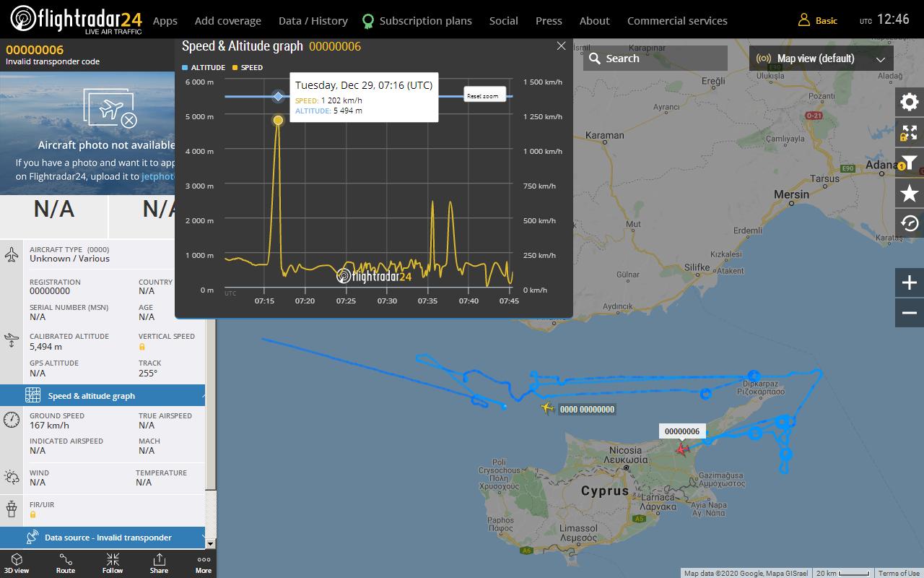The height and width of the screenshot is (578, 924).
Task: Click calibrated altitude value 5,494 m
Action: 45,347
